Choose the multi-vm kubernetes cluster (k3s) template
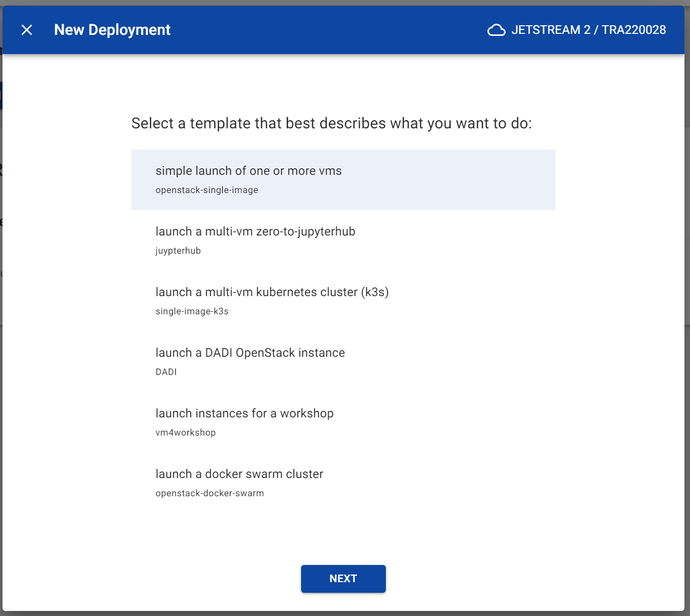The height and width of the screenshot is (616, 690). 343,301
